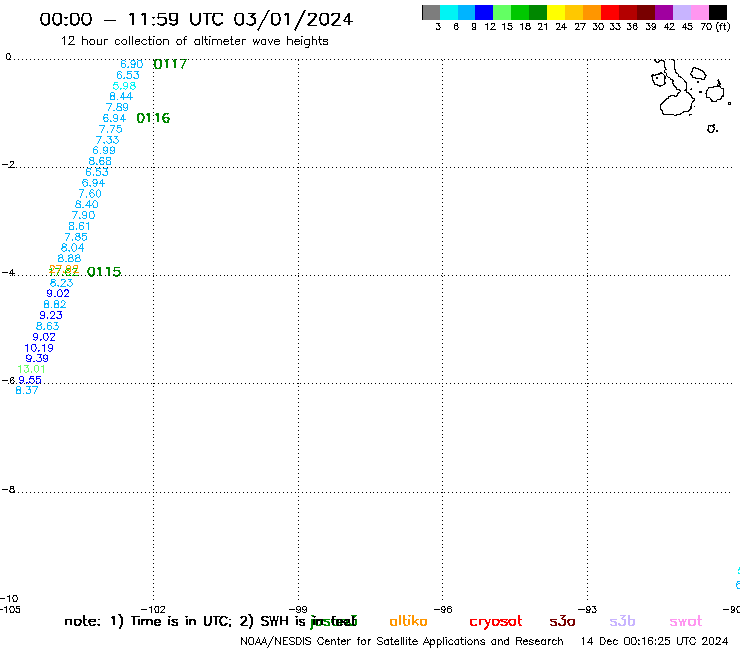Click the subtitle '12 hour collection of altimeter wave heights'
The width and height of the screenshot is (740, 650).
click(x=194, y=41)
